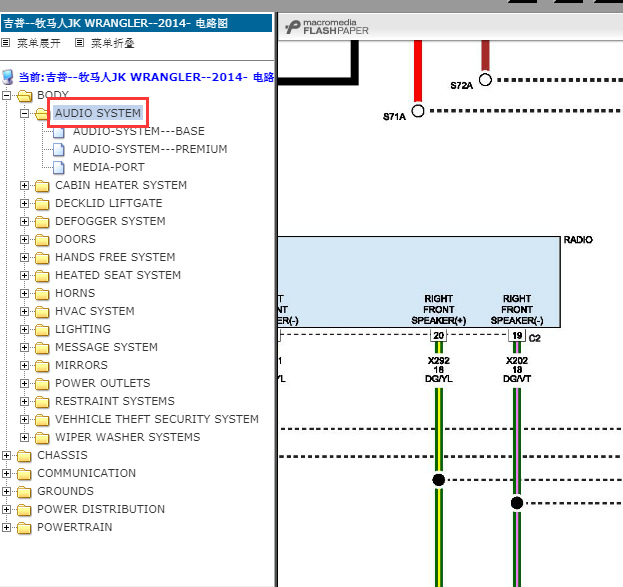The image size is (623, 587).
Task: Select the MESSAGE SYSTEM label
Action: coord(106,347)
